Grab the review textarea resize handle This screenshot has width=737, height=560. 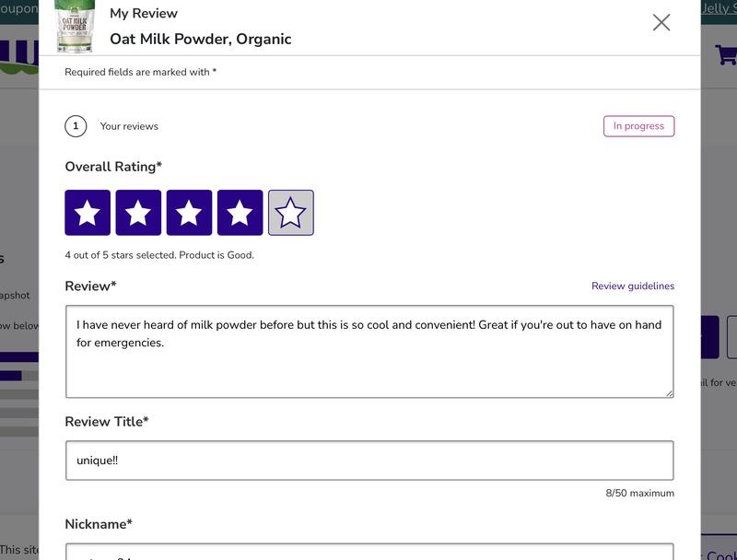[x=670, y=393]
